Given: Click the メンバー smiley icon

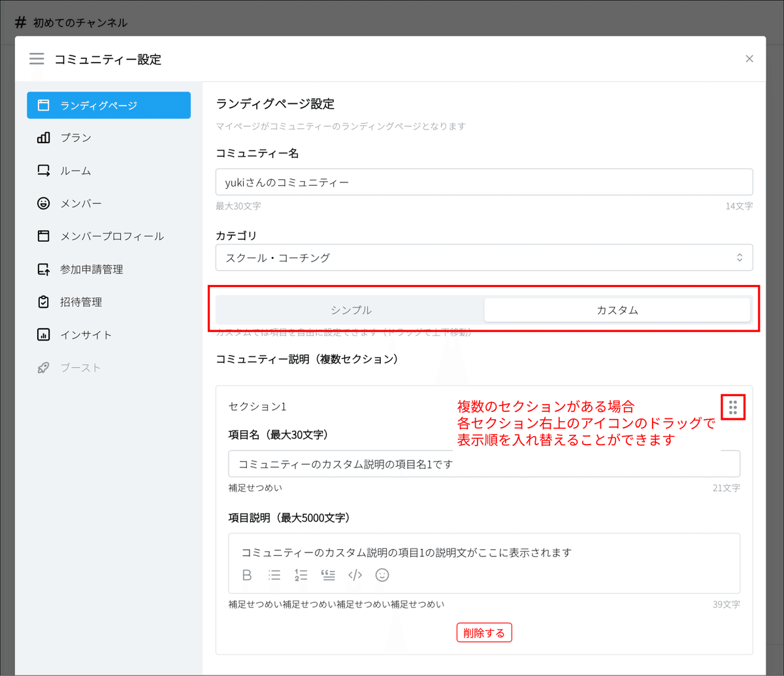Looking at the screenshot, I should click(x=44, y=203).
